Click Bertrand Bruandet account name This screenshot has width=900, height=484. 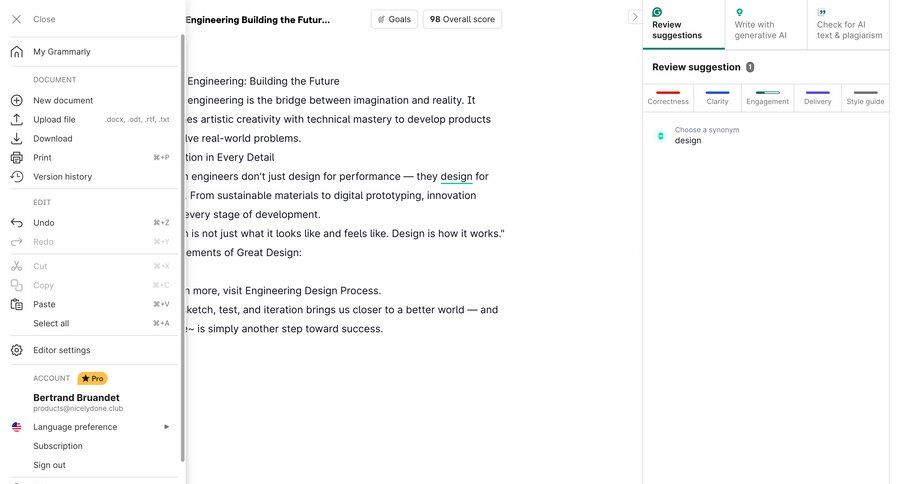[76, 397]
